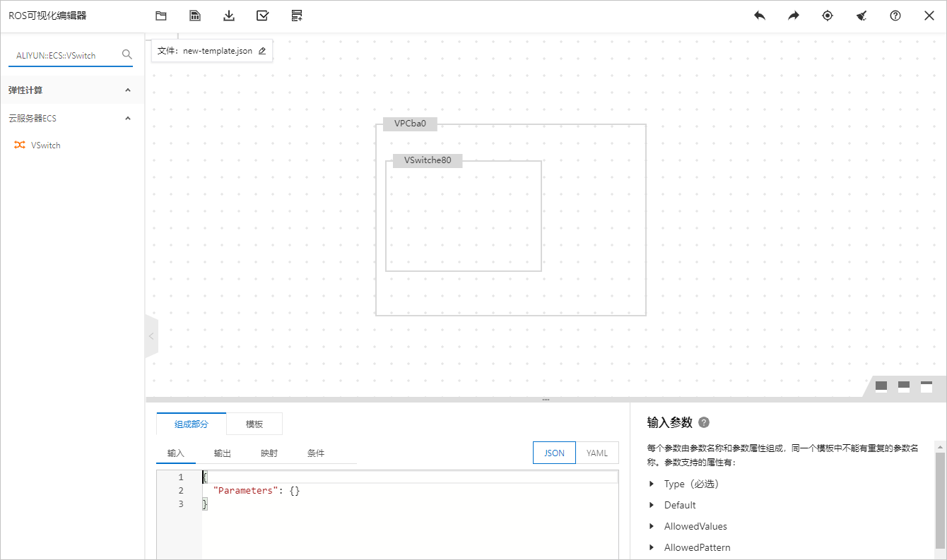This screenshot has height=560, width=947.
Task: Edit the file name new-template.json with the pencil icon
Action: [x=262, y=51]
